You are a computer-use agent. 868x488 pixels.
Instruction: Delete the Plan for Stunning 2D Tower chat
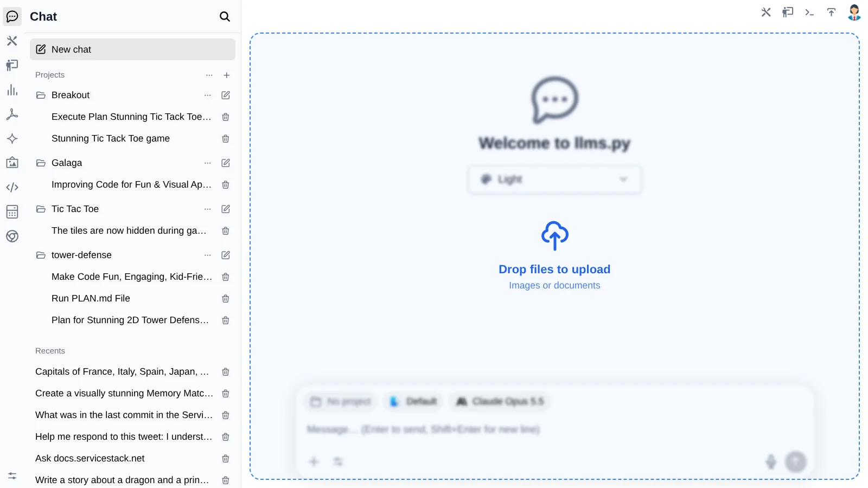tap(226, 320)
